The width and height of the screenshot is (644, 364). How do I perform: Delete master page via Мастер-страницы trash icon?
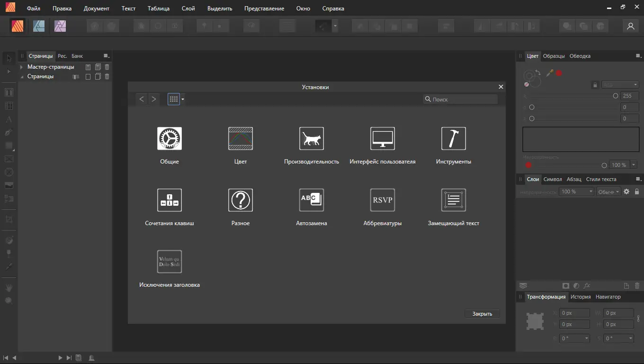tap(107, 67)
